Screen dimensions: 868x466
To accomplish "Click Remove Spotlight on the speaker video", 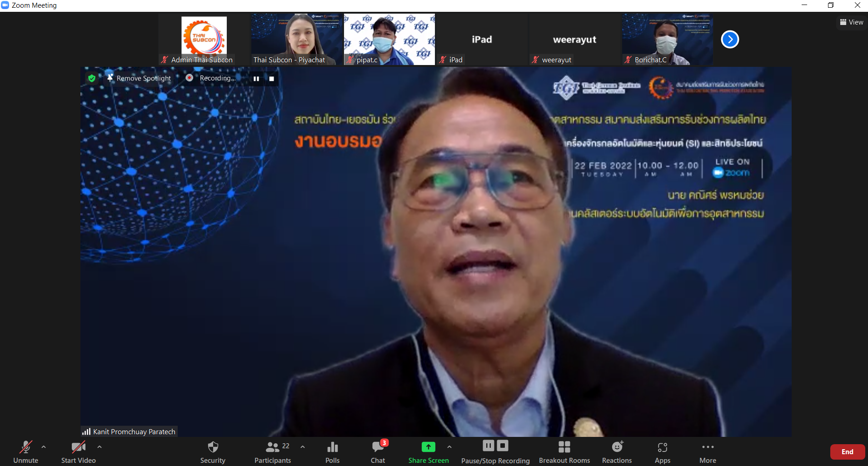I will point(139,78).
